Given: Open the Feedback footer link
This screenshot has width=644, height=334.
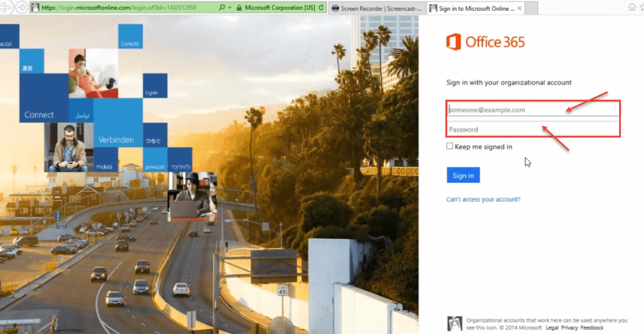Looking at the screenshot, I should [x=592, y=328].
